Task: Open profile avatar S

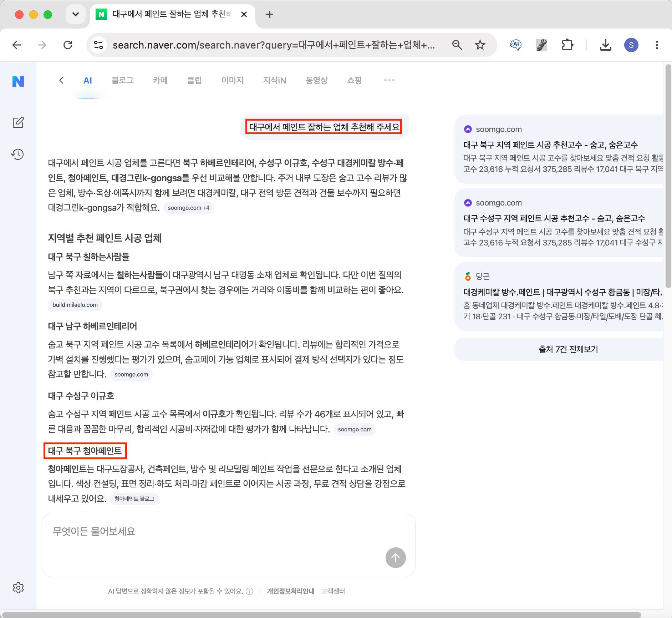Action: (631, 45)
